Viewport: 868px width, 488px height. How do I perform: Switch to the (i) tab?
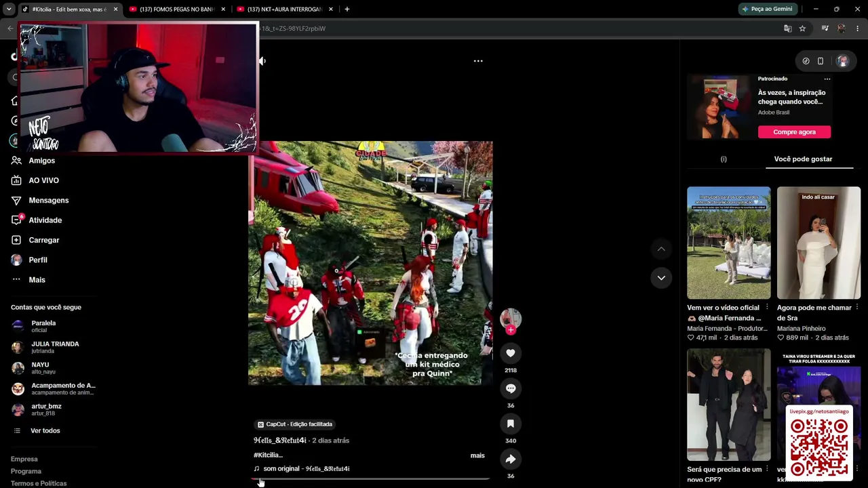724,159
